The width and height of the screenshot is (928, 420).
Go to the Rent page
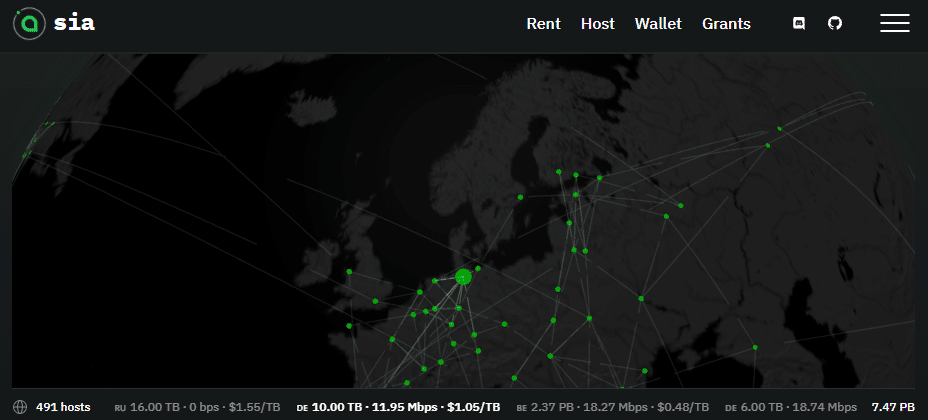(x=543, y=24)
